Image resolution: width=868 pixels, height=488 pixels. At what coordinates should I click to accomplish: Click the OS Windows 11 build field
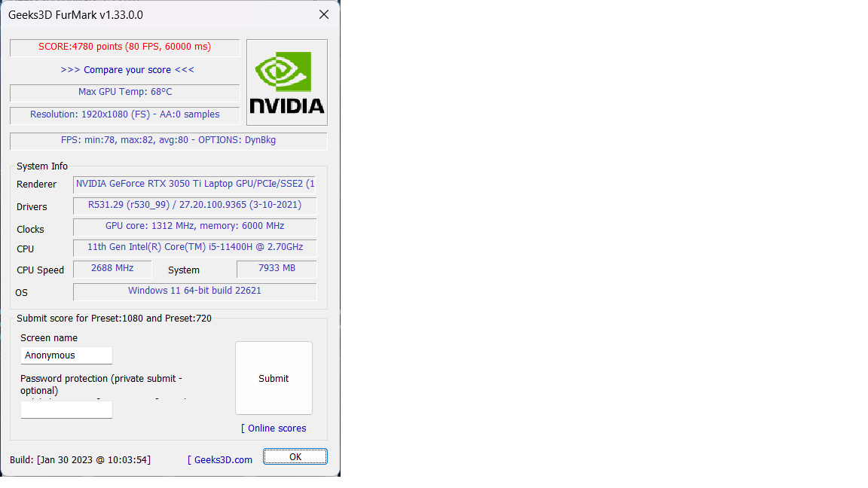coord(194,291)
